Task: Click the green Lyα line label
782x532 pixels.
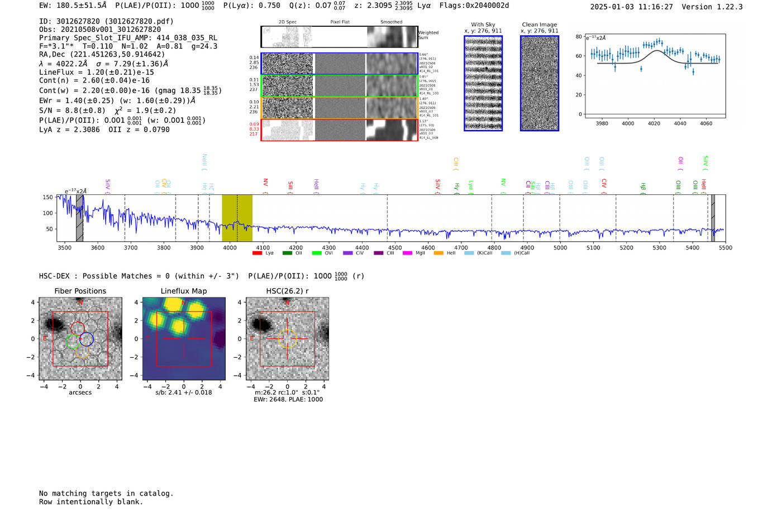Action: pyautogui.click(x=471, y=187)
